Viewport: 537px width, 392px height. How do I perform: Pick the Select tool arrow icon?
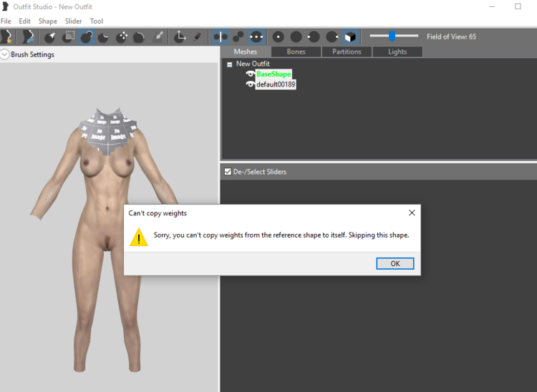[x=50, y=36]
